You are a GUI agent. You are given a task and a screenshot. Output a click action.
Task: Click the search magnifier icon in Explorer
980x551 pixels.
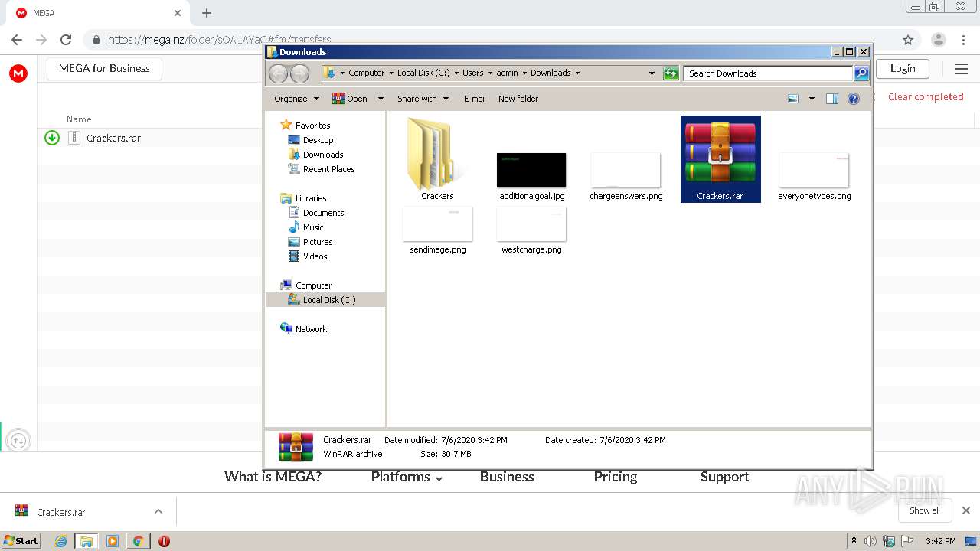click(861, 73)
